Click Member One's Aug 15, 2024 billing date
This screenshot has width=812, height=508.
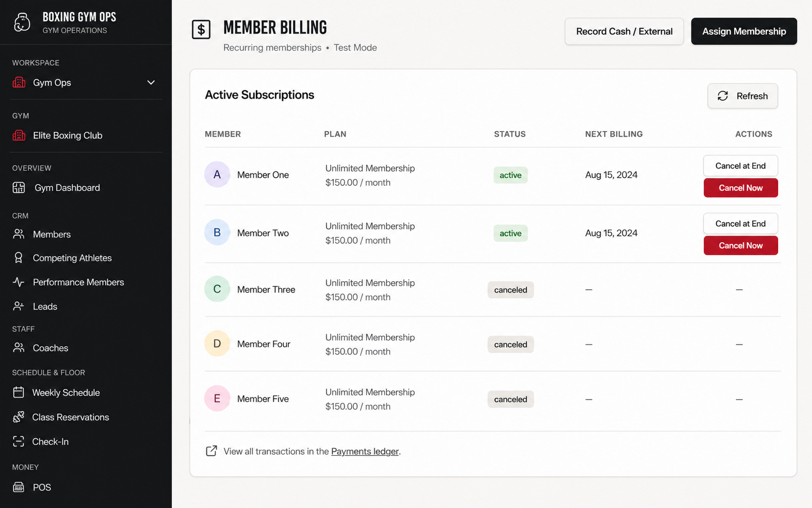(x=611, y=175)
